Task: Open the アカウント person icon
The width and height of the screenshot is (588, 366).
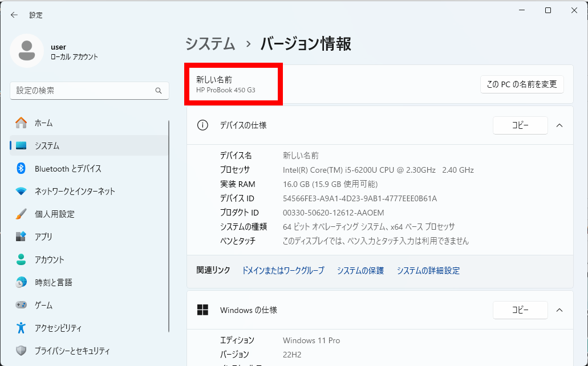Action: click(x=21, y=259)
